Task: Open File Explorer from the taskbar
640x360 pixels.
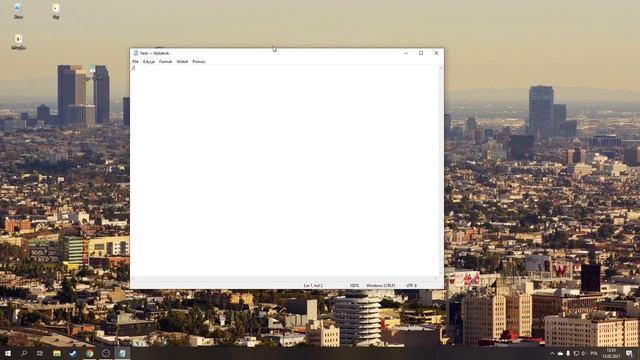Action: pyautogui.click(x=57, y=353)
